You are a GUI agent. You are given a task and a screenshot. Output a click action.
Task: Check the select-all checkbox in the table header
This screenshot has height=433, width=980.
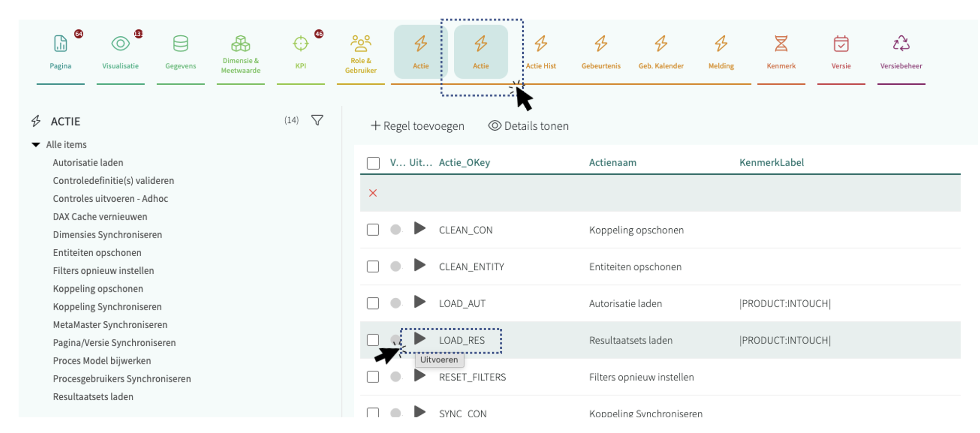(373, 163)
